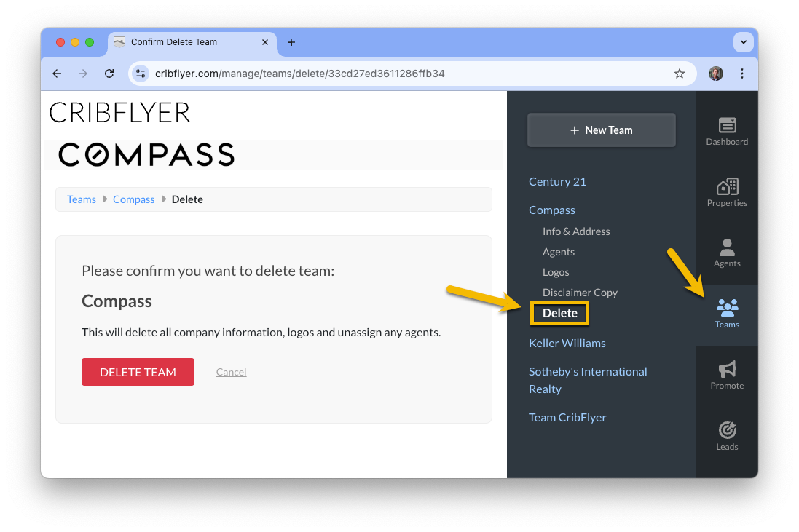
Task: Click the red DELETE TEAM button
Action: [138, 372]
